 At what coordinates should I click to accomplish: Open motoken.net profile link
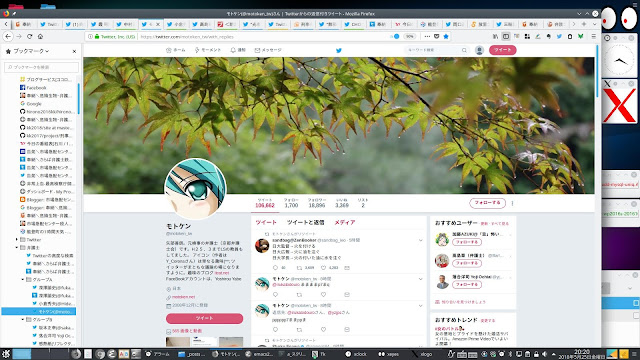pyautogui.click(x=183, y=297)
